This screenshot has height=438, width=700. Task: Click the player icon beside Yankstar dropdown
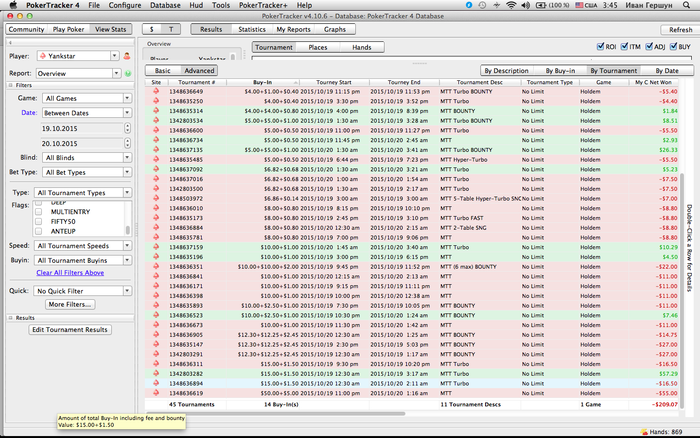pos(127,56)
